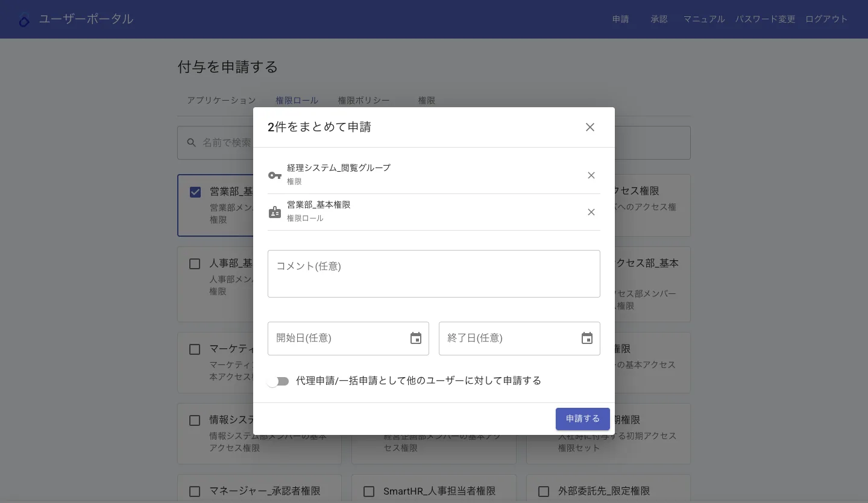Click the 営業部_基本権限 item text in dialog

click(x=319, y=205)
